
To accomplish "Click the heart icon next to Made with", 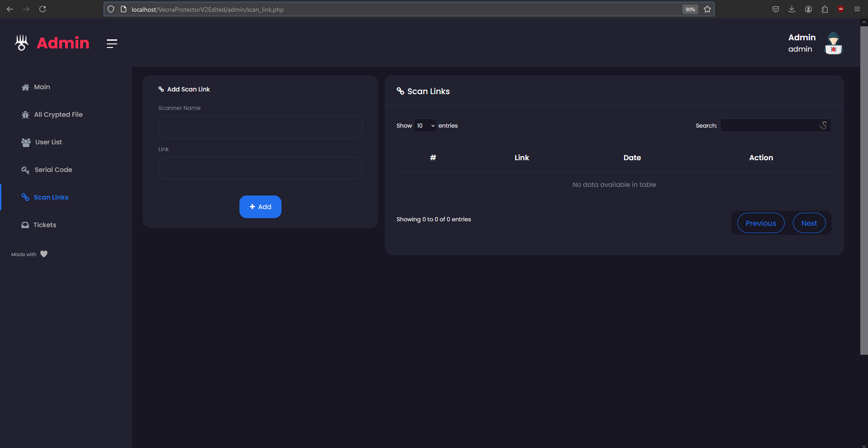I will (44, 254).
